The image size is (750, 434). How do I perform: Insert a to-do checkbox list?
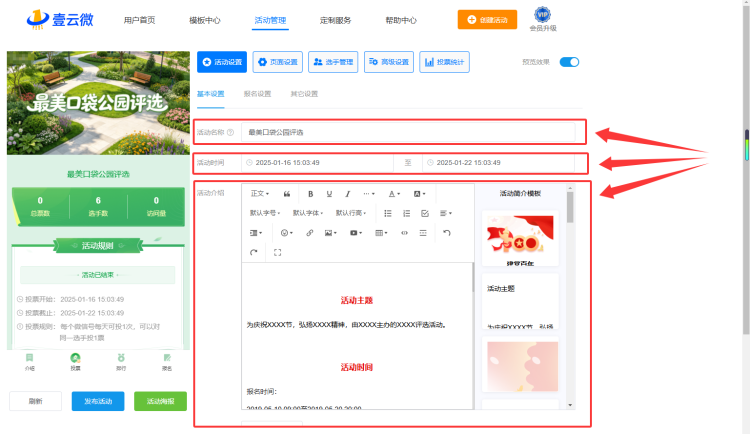click(x=425, y=213)
